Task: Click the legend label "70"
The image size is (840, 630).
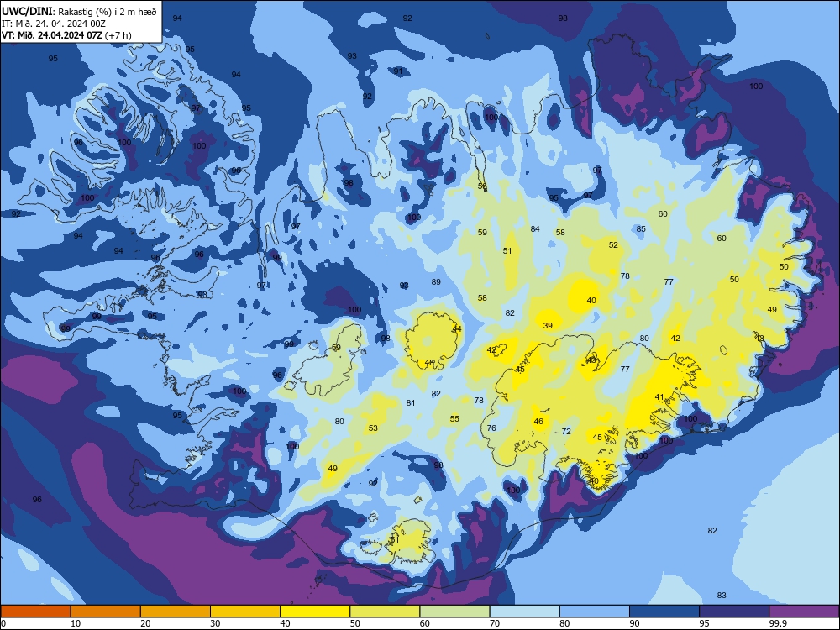Action: [495, 623]
